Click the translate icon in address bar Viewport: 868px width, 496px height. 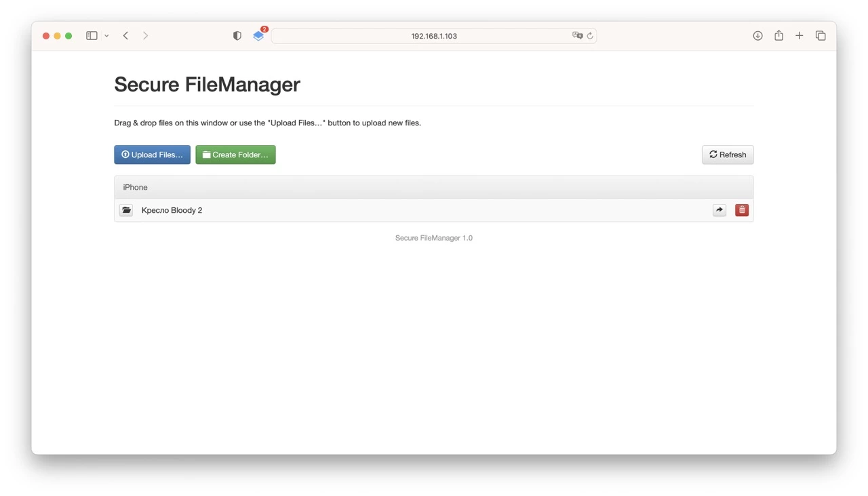point(577,36)
